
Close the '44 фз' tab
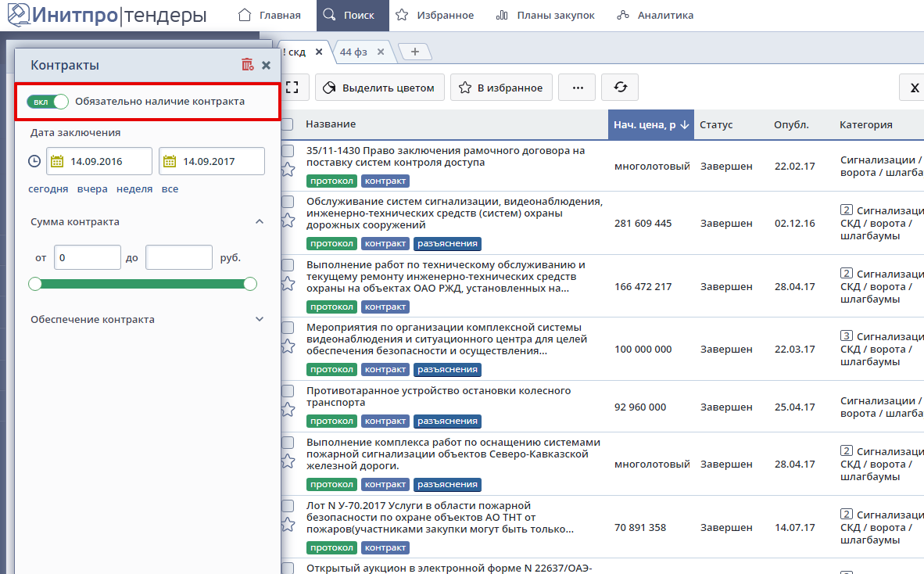point(381,52)
